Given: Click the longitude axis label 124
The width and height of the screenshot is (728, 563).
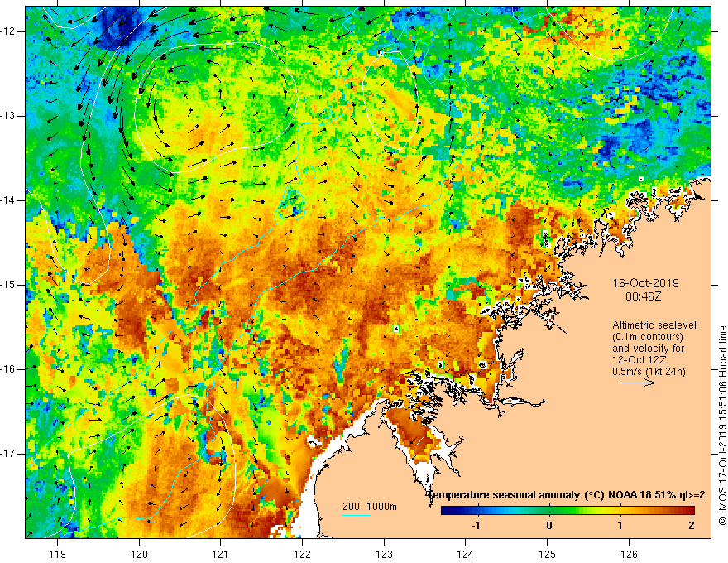Looking at the screenshot, I should 466,555.
